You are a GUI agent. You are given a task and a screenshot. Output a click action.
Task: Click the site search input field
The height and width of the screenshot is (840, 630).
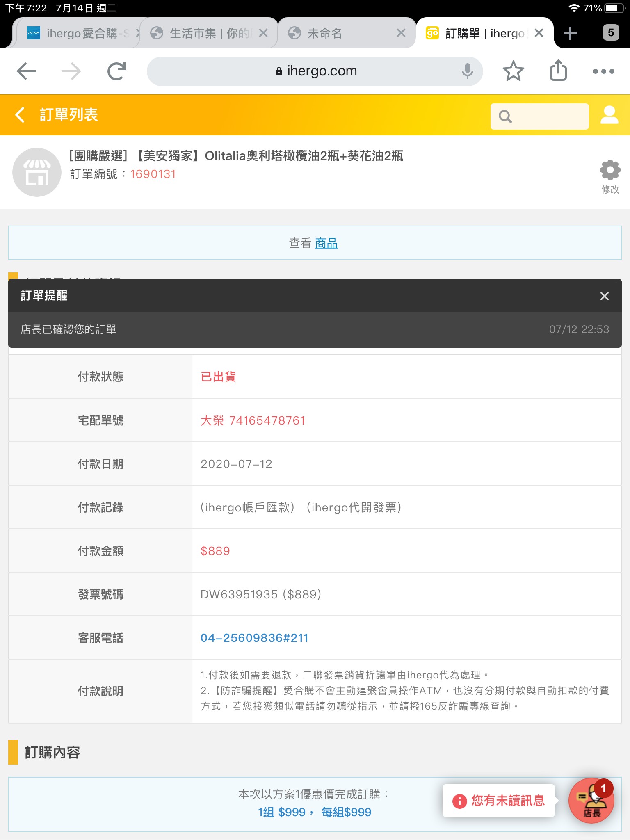point(540,116)
